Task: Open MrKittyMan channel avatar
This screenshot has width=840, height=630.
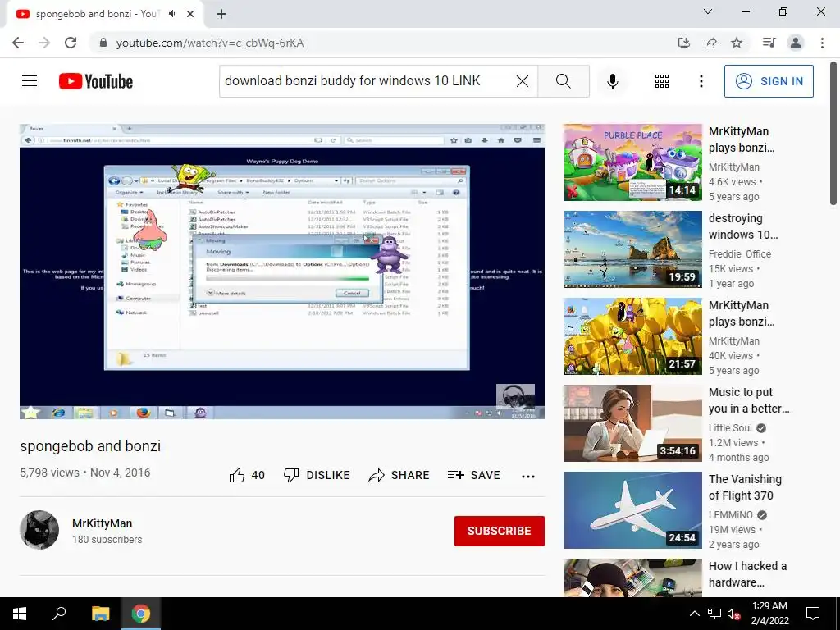Action: click(39, 530)
